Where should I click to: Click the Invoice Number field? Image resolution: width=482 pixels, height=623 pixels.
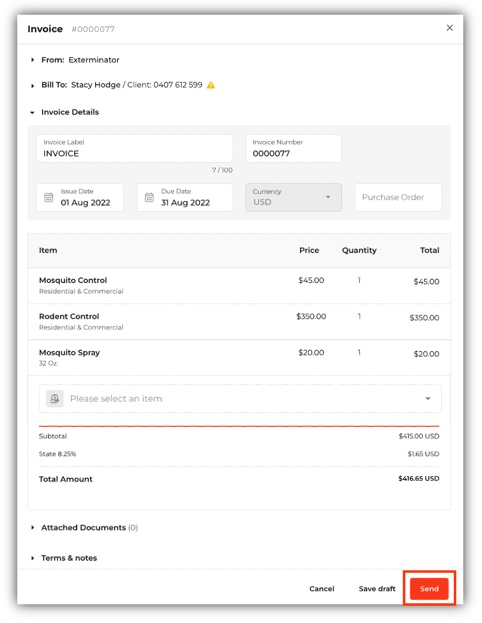click(x=293, y=148)
